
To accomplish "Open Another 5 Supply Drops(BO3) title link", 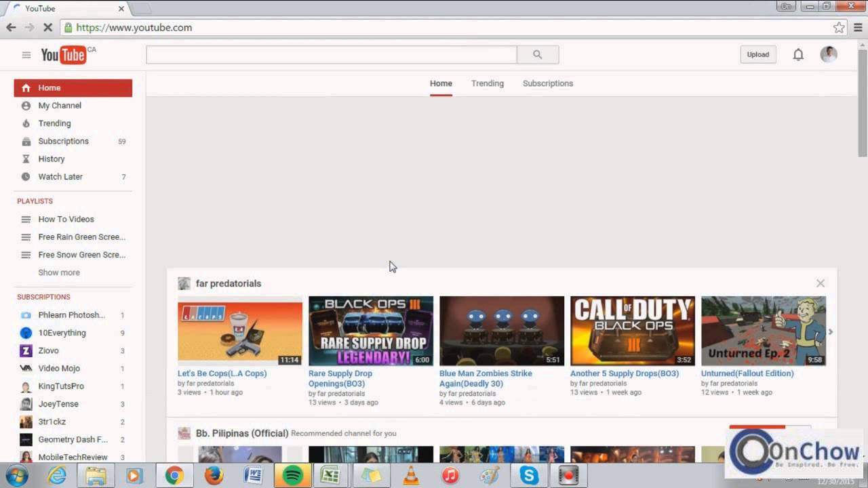I will (625, 373).
